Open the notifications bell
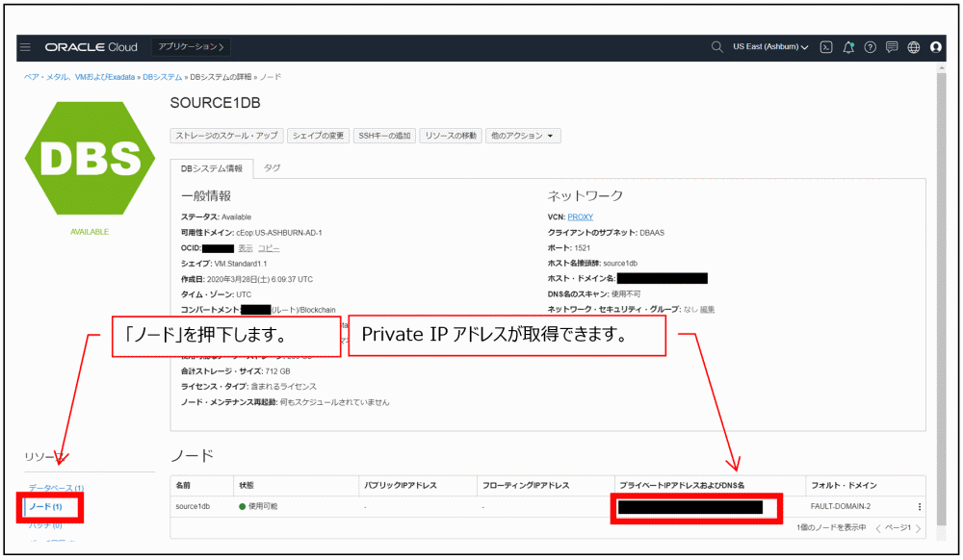Screen dimensions: 963x560 [x=848, y=47]
